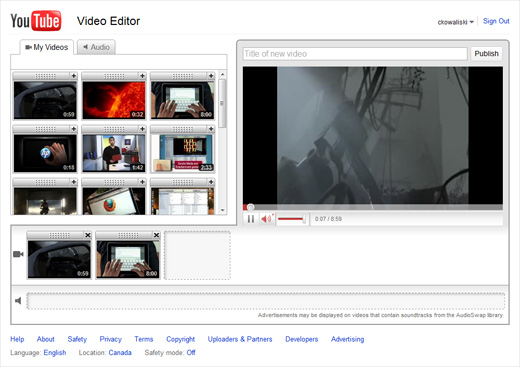Click the seek bar playhead knob
Image resolution: width=520 pixels, height=367 pixels.
pos(251,207)
